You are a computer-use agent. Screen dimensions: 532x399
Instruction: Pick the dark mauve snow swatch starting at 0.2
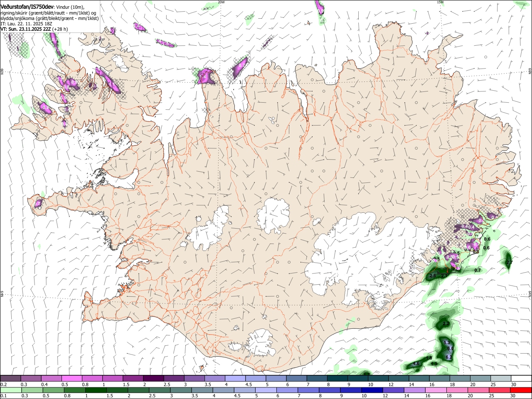pos(10,378)
